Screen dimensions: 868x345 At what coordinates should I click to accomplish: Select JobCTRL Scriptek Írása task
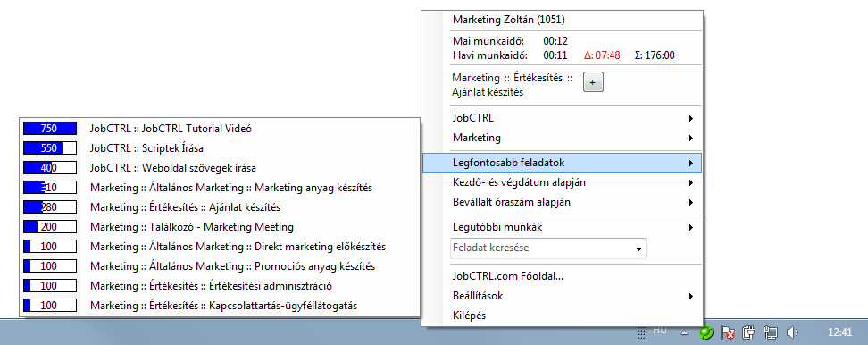[x=220, y=148]
